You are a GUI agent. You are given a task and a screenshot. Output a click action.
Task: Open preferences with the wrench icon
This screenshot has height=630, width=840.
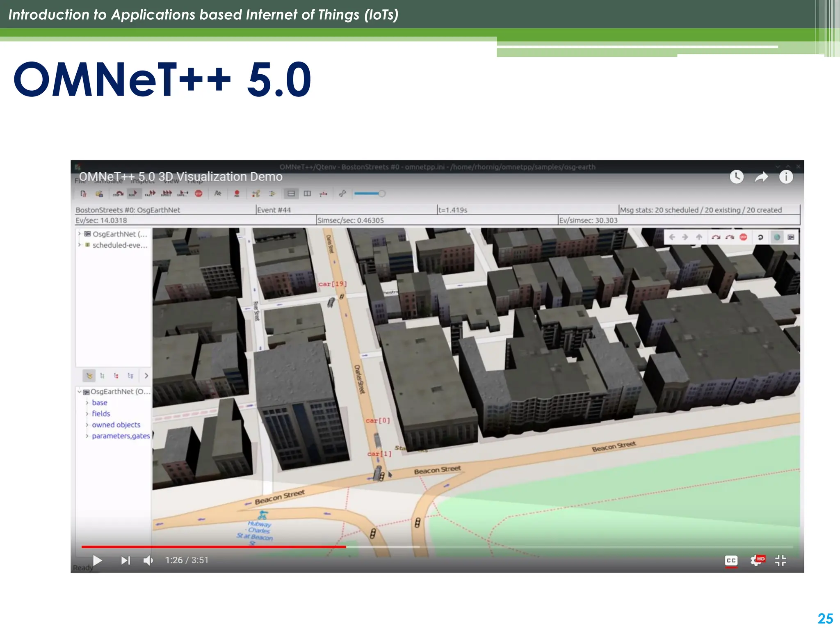pos(342,194)
